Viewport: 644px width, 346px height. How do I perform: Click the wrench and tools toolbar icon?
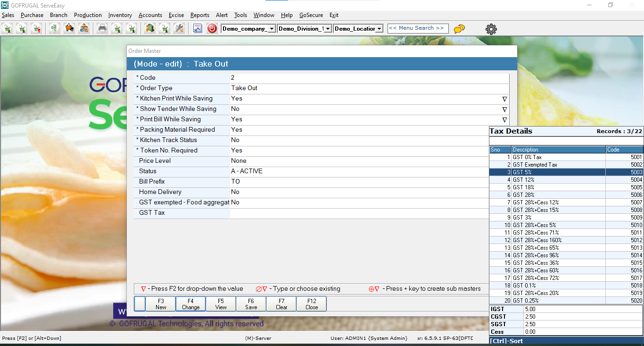(x=179, y=28)
